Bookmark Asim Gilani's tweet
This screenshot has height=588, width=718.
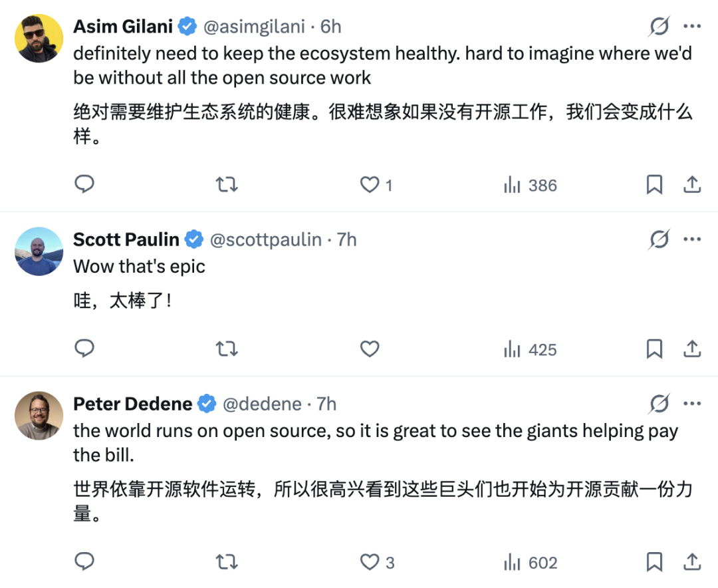(x=655, y=184)
